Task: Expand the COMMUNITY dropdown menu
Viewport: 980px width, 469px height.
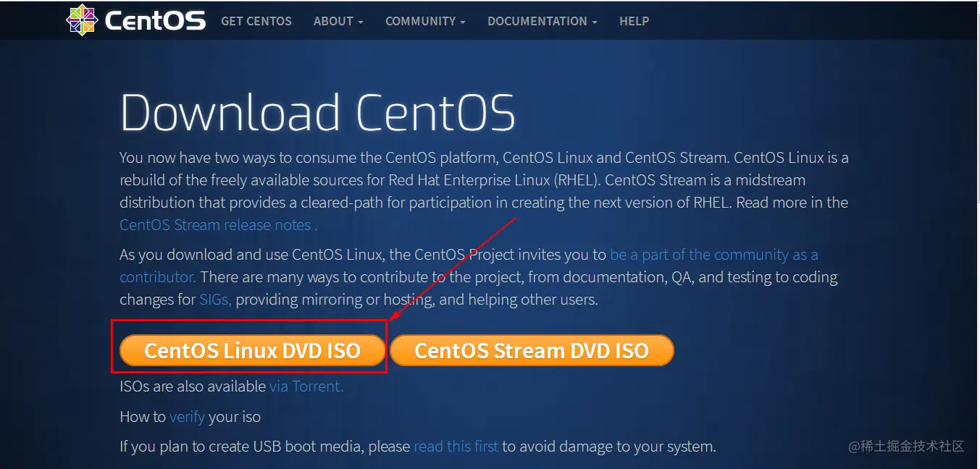Action: [425, 21]
